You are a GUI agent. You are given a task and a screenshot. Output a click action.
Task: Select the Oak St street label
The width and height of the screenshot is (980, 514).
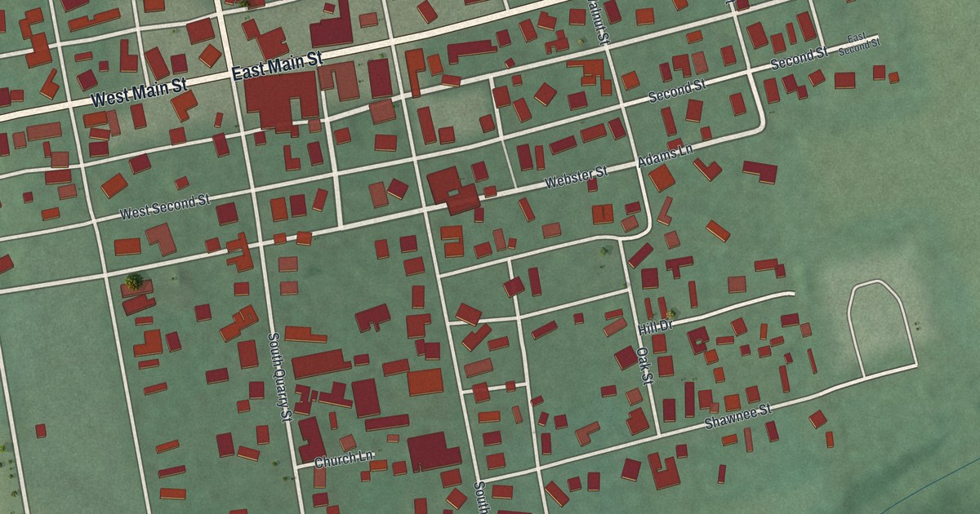(x=644, y=366)
